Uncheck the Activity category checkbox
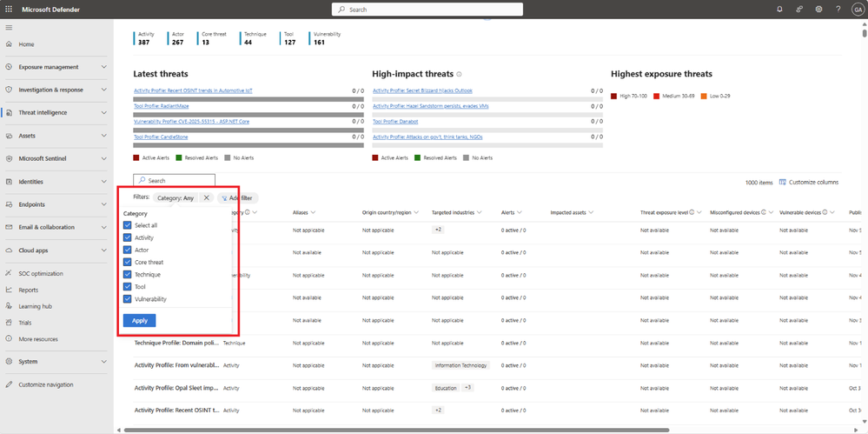 pyautogui.click(x=128, y=237)
